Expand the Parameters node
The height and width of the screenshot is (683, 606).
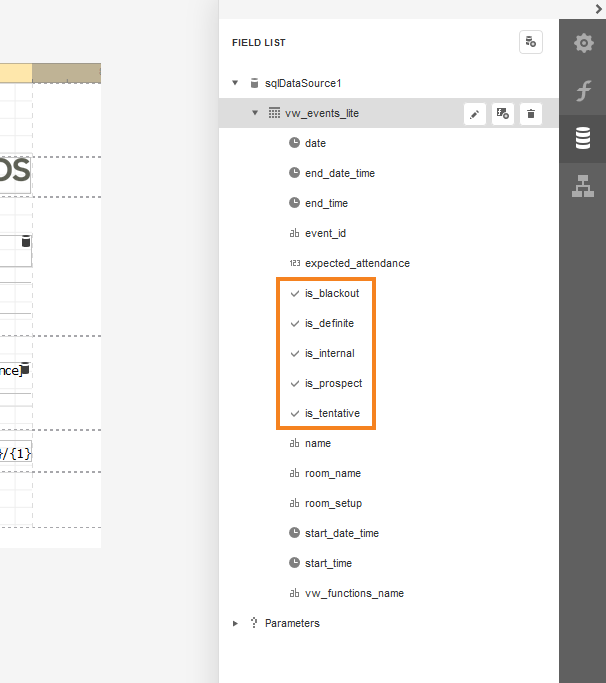point(235,623)
